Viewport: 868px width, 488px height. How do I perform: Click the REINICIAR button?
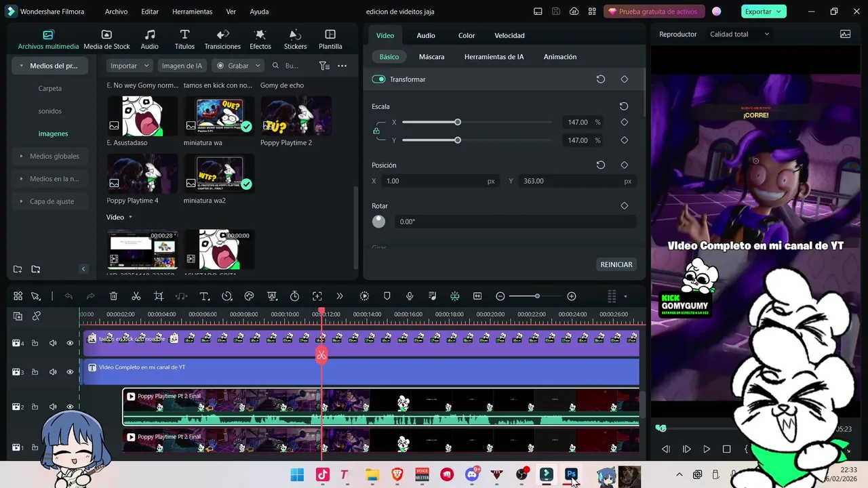click(616, 264)
